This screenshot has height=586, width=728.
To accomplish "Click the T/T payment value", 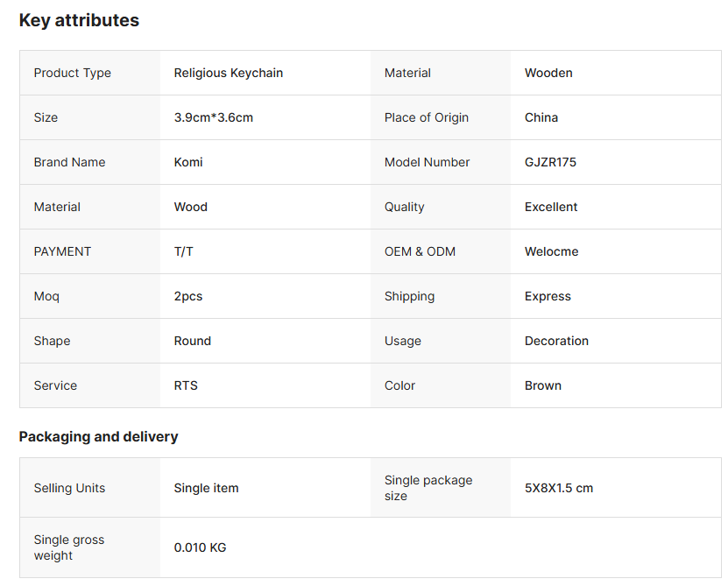I will pyautogui.click(x=183, y=251).
